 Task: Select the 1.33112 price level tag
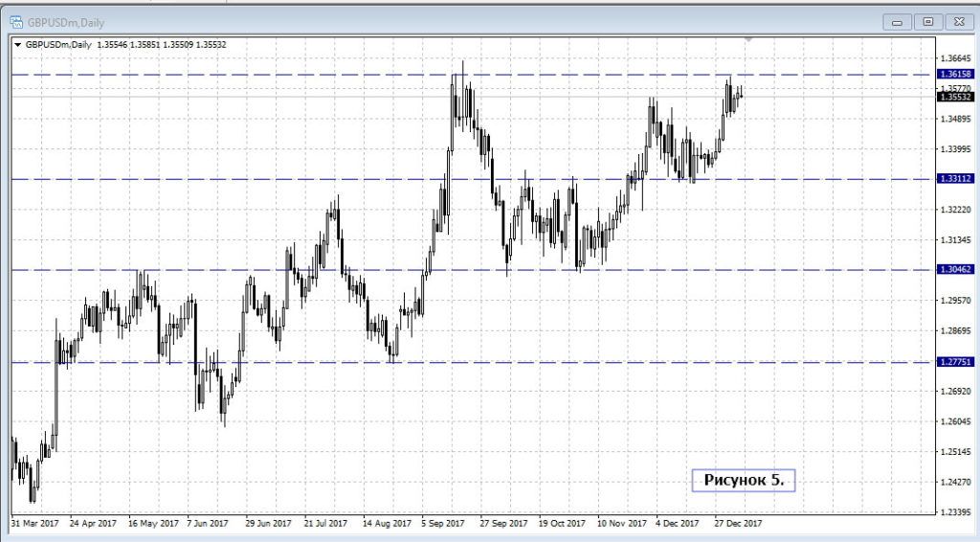(956, 179)
